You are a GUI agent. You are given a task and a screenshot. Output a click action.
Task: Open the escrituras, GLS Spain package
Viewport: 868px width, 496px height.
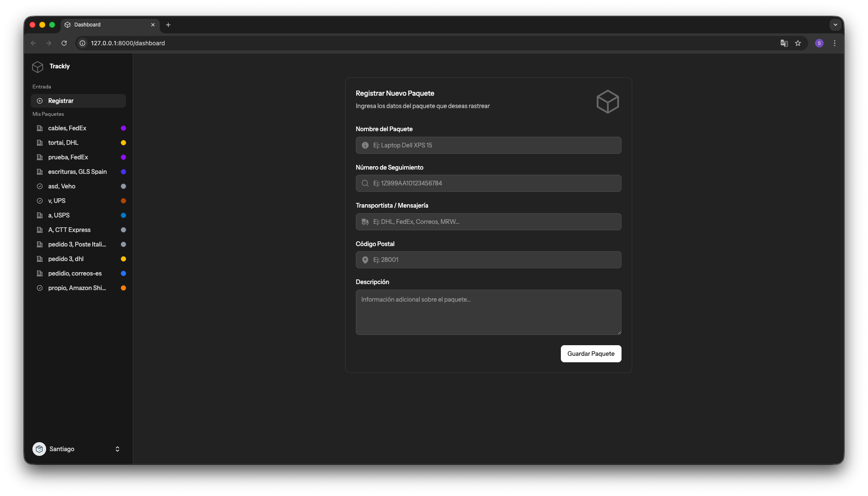[x=77, y=172]
